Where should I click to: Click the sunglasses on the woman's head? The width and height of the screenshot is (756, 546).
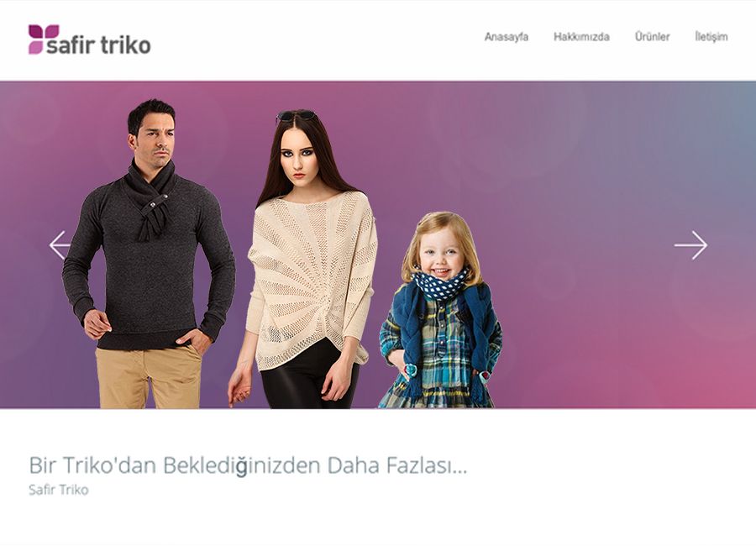[x=297, y=116]
